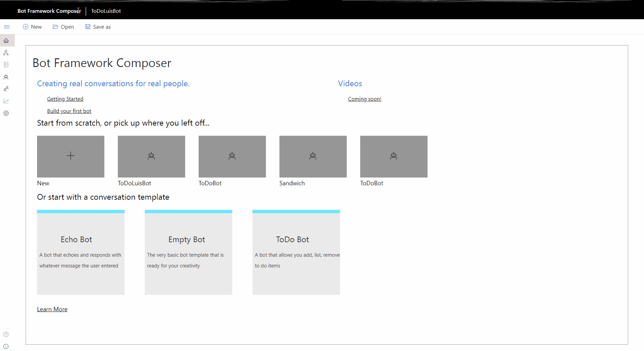Click the ToDoLuisBot name in header
Image resolution: width=644 pixels, height=351 pixels.
(106, 11)
